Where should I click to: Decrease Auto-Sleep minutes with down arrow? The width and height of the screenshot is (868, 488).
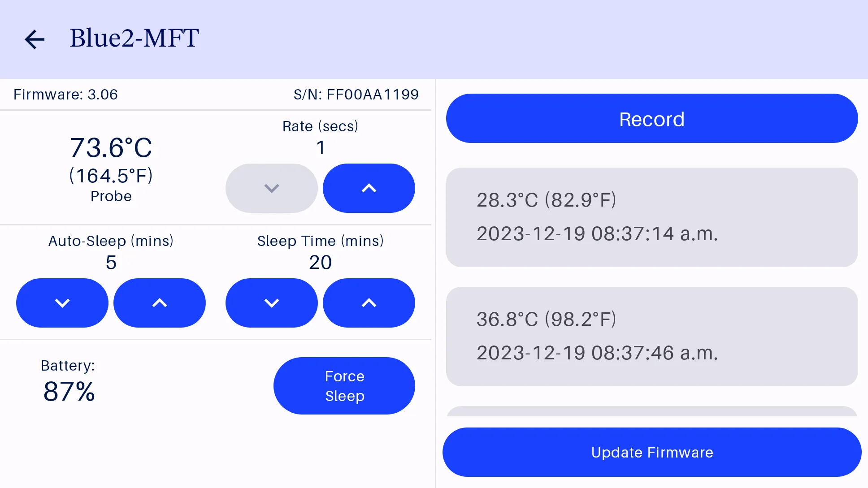[x=63, y=302]
